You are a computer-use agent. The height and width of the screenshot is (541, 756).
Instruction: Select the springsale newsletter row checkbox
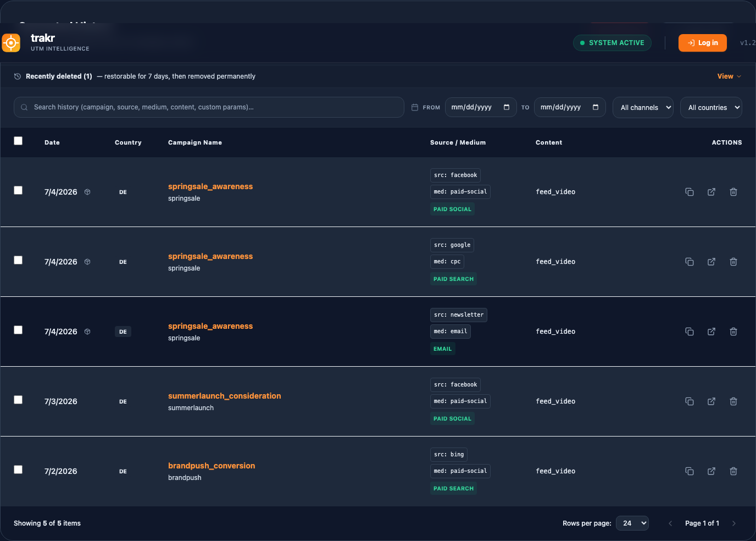[18, 330]
